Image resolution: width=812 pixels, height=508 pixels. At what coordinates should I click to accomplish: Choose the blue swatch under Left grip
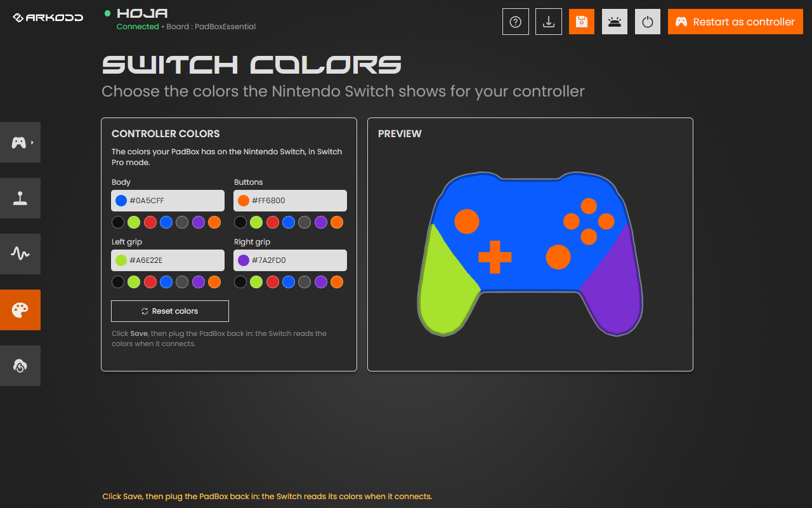(x=166, y=282)
